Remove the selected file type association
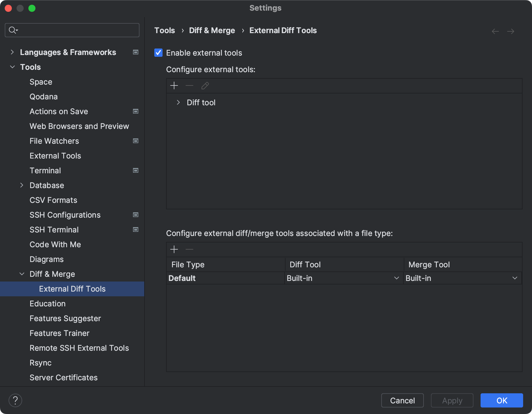The width and height of the screenshot is (532, 414). click(x=189, y=249)
